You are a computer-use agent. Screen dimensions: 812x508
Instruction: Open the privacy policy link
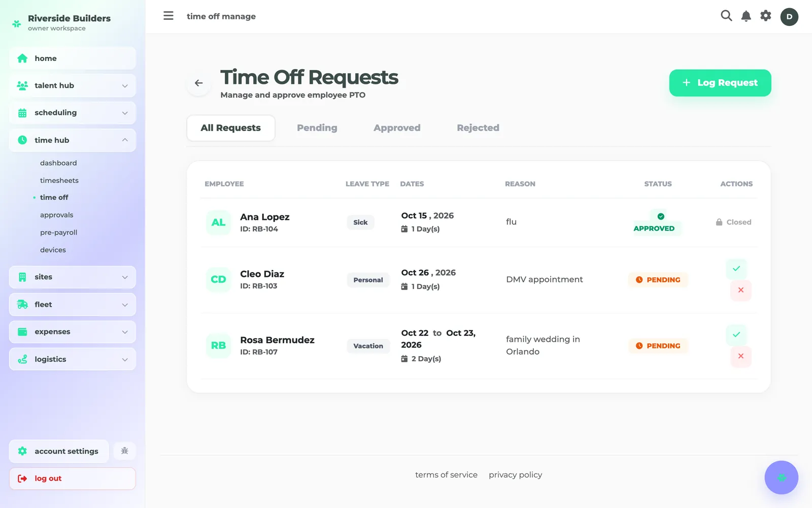pos(515,475)
